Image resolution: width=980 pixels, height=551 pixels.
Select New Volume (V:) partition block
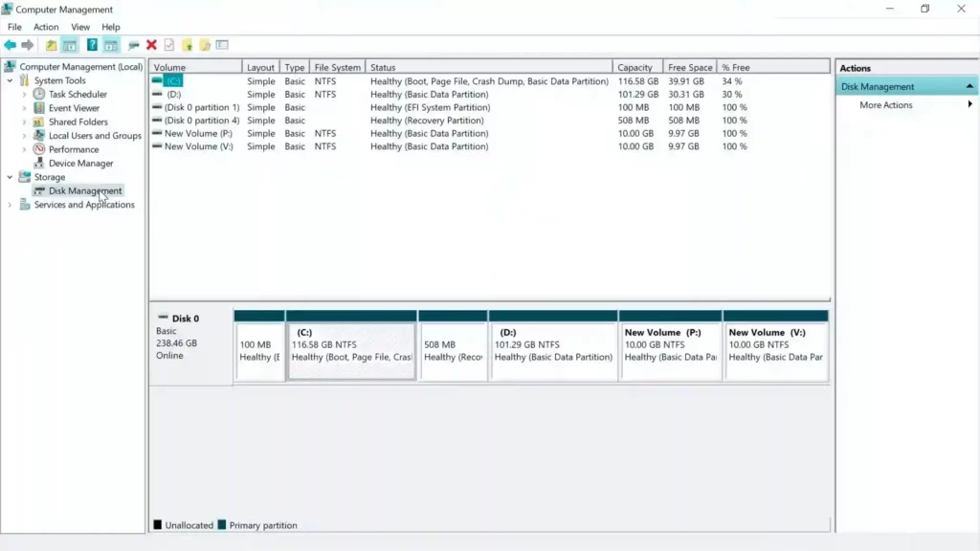(x=775, y=345)
